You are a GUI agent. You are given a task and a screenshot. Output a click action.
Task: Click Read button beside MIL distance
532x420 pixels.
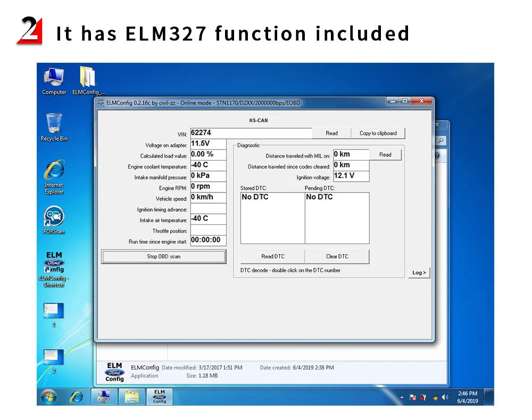(x=385, y=155)
